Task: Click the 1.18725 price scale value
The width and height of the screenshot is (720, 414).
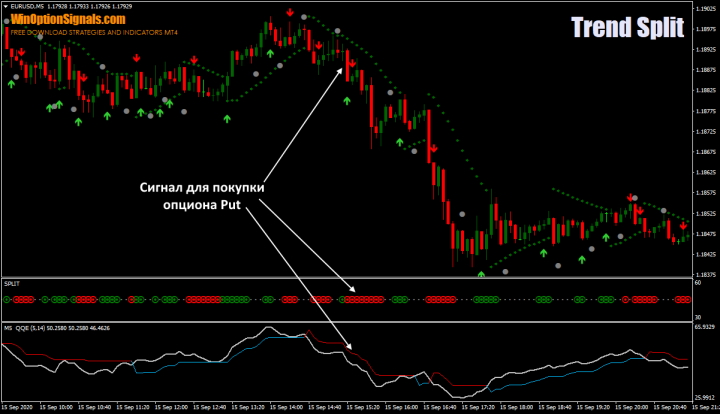Action: point(704,131)
